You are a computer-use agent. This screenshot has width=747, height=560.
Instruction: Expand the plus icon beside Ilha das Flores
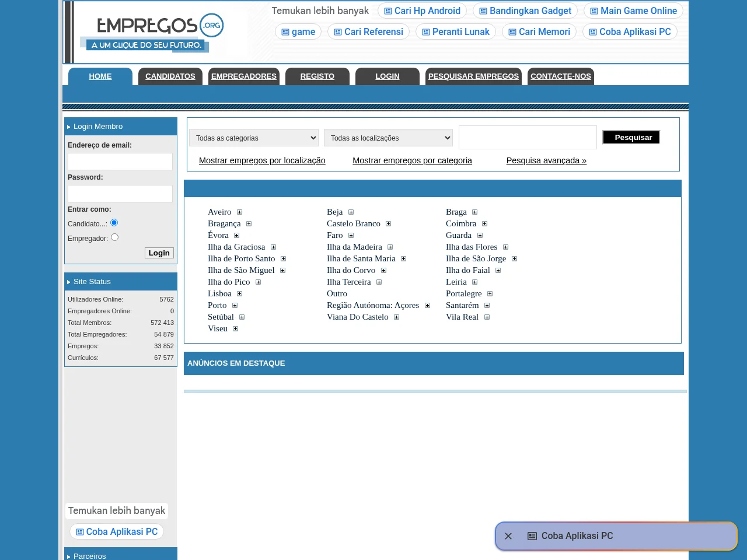pos(505,247)
